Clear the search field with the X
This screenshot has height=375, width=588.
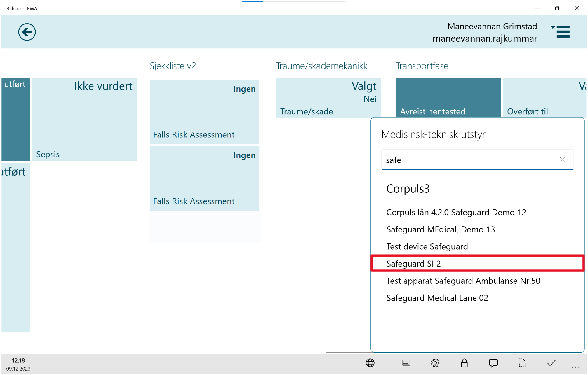click(x=562, y=160)
